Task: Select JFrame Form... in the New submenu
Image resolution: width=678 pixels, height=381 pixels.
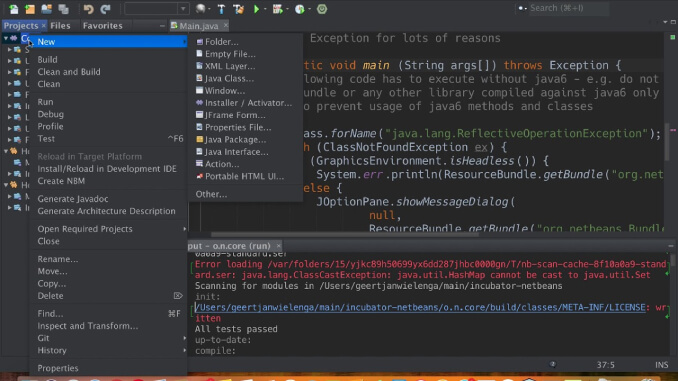Action: (x=245, y=115)
